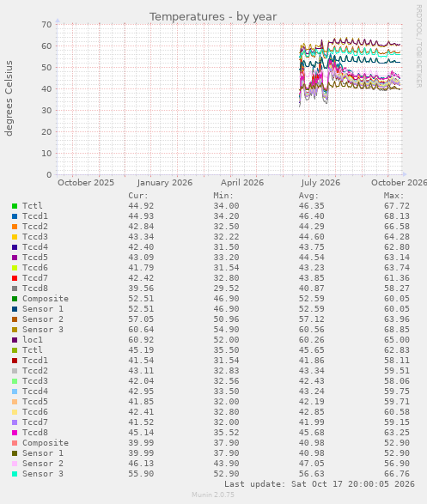Image resolution: width=427 pixels, height=504 pixels.
Task: Click the Tctl max value 67.72
Action: [x=397, y=206]
